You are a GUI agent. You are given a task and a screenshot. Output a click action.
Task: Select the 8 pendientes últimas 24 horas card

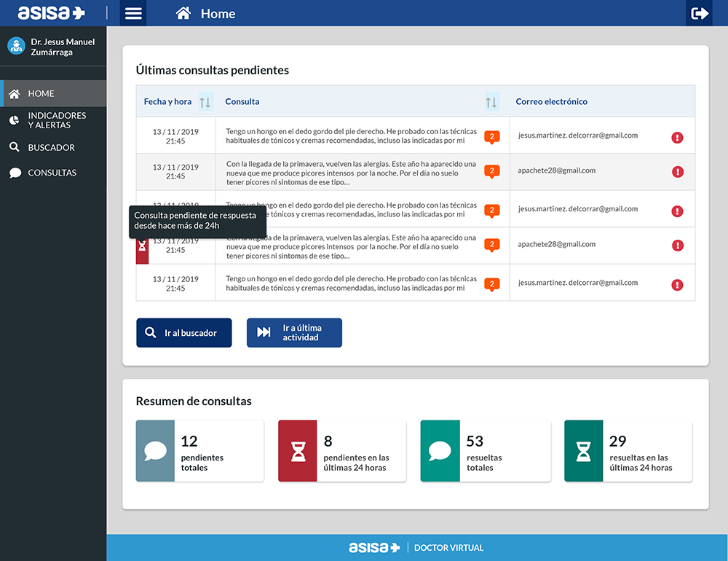tap(341, 451)
